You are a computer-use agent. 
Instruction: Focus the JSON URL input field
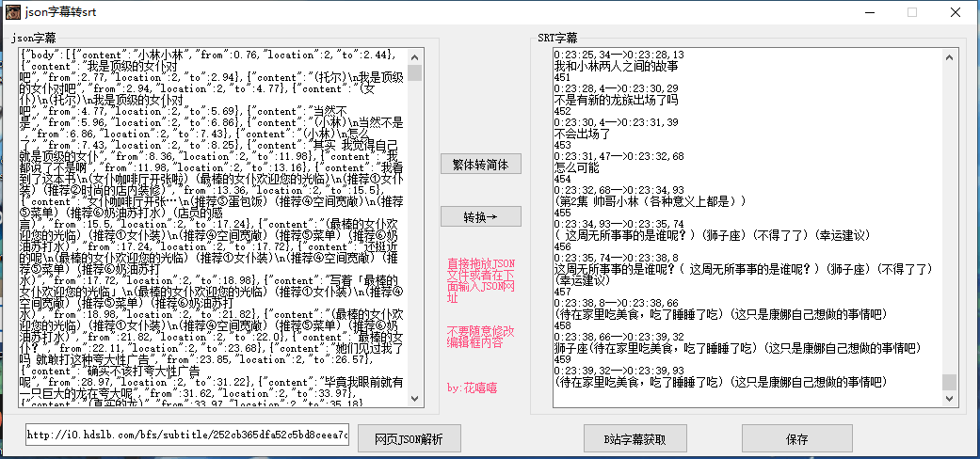click(187, 435)
